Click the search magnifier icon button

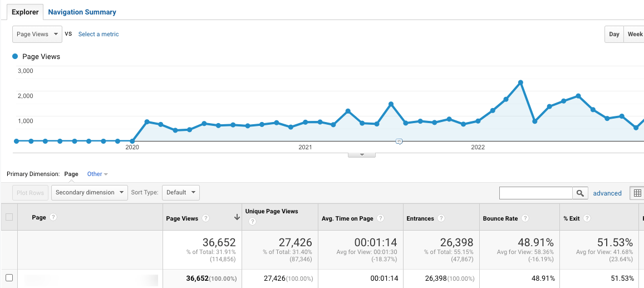tap(579, 193)
